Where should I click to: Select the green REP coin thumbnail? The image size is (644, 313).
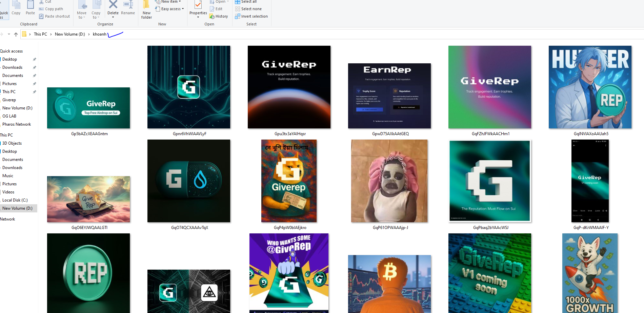88,273
